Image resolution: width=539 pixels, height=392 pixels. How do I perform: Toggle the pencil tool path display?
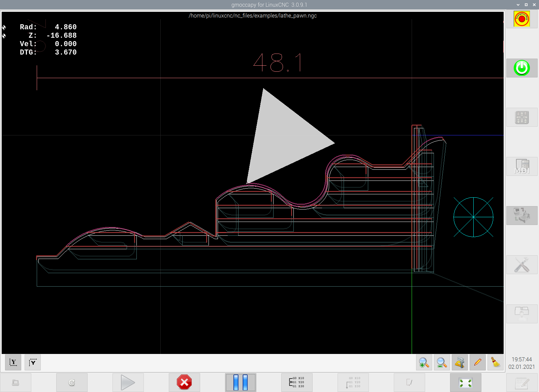click(477, 362)
